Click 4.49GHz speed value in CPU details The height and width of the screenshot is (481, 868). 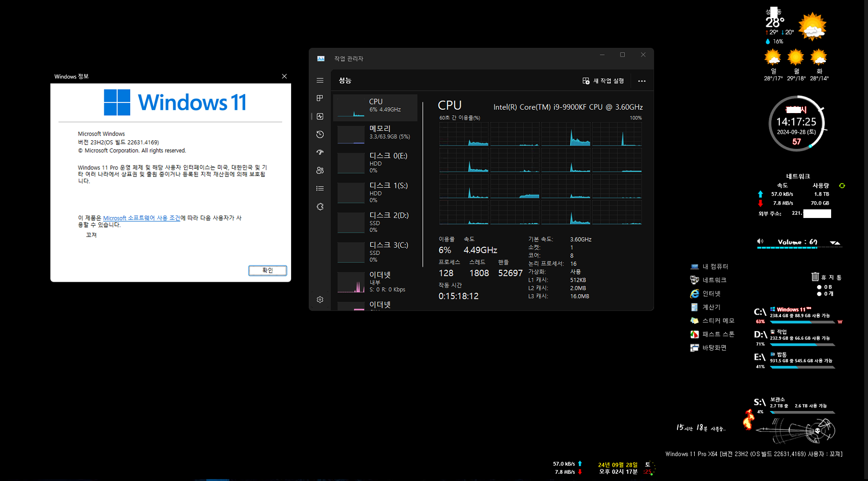coord(480,250)
